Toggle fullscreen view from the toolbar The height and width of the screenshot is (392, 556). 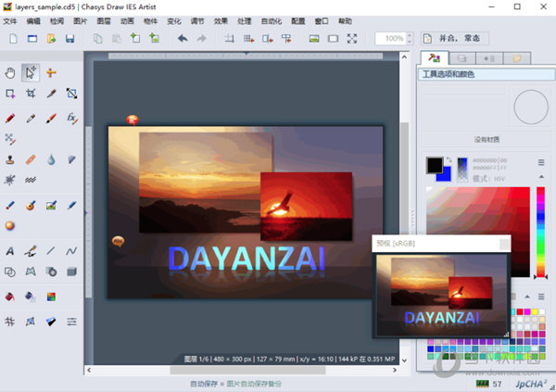352,38
